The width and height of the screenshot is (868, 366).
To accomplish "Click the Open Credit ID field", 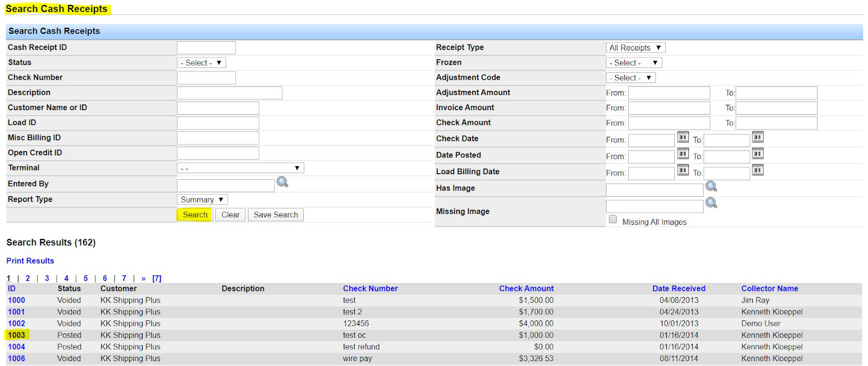I will [x=218, y=153].
